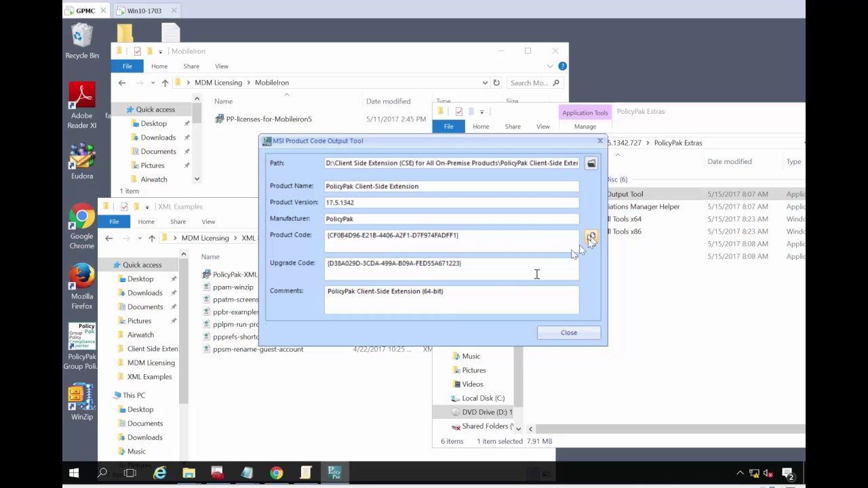Image resolution: width=868 pixels, height=488 pixels.
Task: Close the Win10-1703 tab
Action: (x=174, y=11)
